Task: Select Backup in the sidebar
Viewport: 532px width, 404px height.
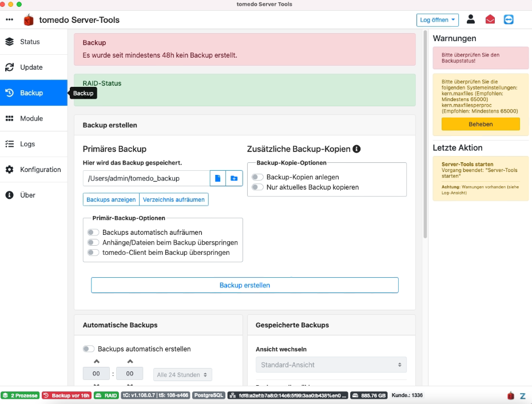Action: click(34, 93)
